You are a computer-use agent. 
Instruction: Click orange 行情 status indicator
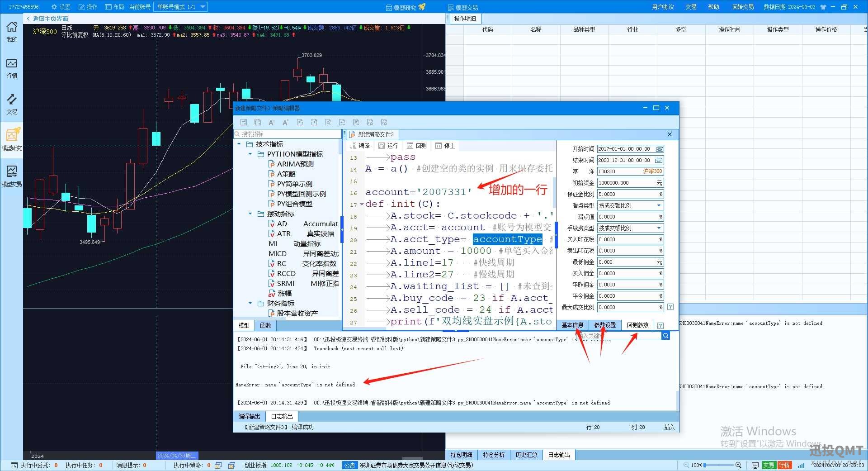point(784,465)
